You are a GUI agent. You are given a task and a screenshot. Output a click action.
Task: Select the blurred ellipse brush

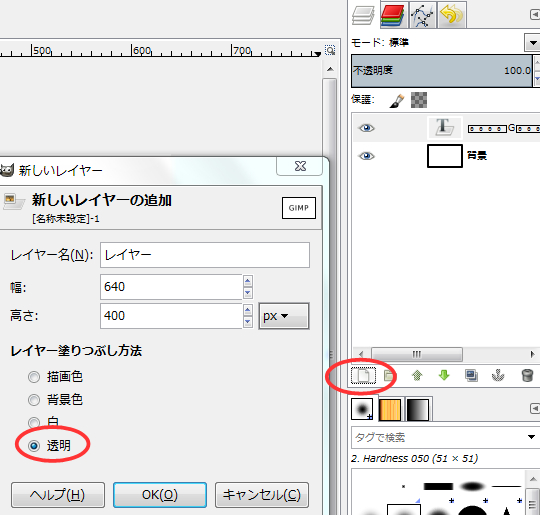[473, 486]
